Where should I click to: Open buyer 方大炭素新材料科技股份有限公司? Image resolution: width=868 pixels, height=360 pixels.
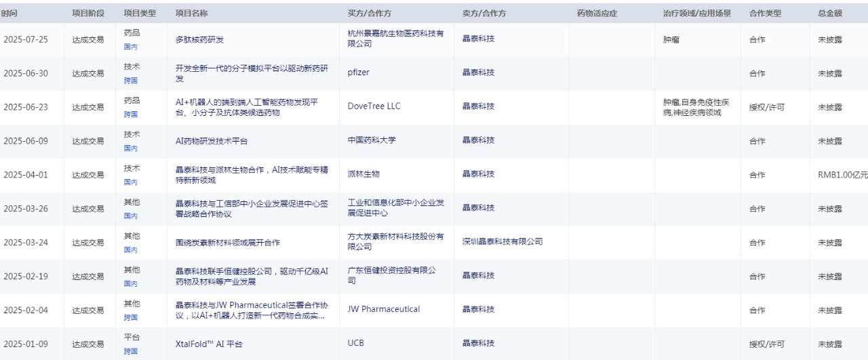pyautogui.click(x=396, y=242)
